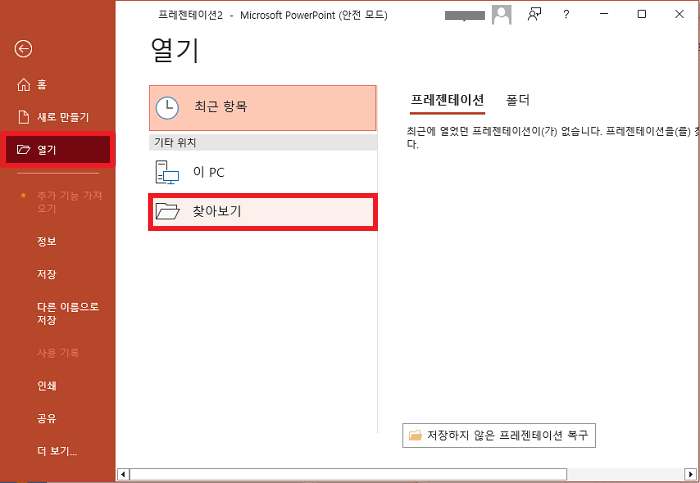The width and height of the screenshot is (700, 483).
Task: Click the clock icon for recent items
Action: 167,108
